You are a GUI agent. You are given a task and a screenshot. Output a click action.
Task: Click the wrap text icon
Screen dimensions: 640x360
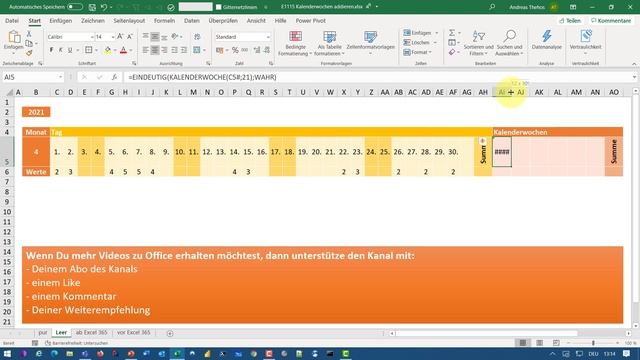[197, 37]
